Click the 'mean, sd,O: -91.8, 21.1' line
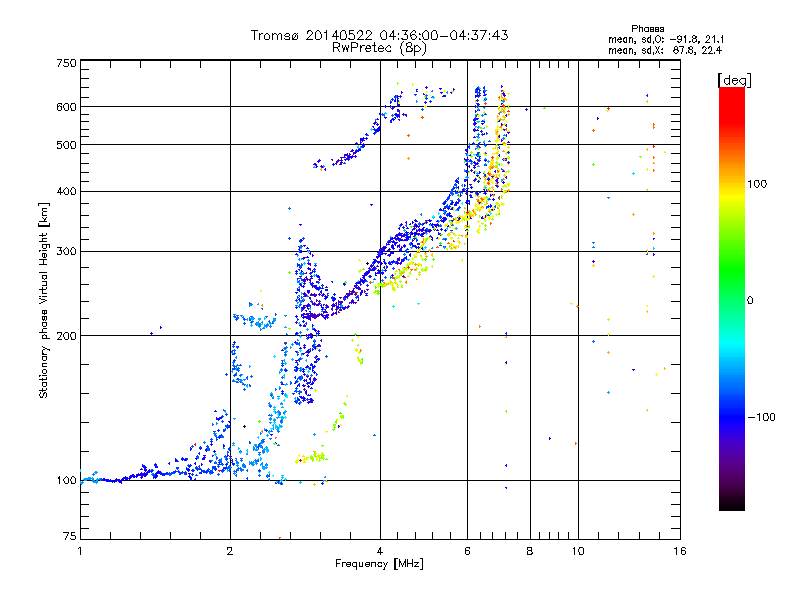The height and width of the screenshot is (600, 800). pyautogui.click(x=666, y=39)
